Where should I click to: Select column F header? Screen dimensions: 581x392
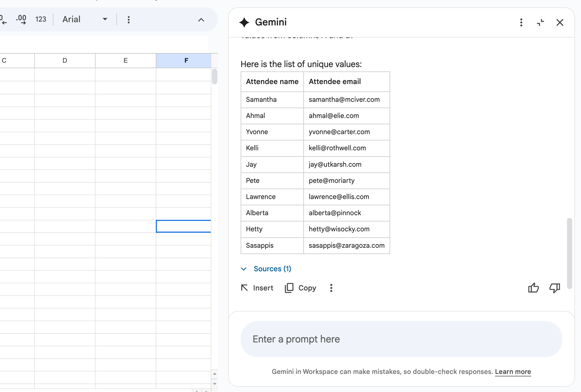(x=183, y=60)
